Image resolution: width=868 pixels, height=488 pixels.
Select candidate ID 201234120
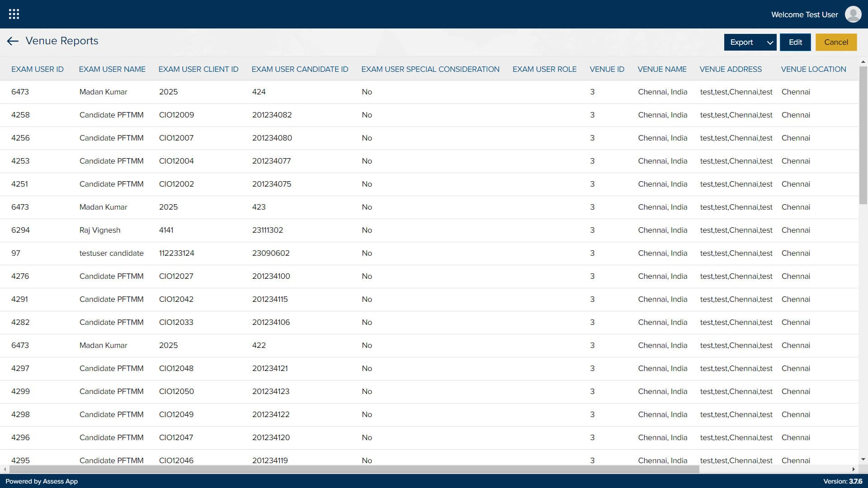[271, 437]
